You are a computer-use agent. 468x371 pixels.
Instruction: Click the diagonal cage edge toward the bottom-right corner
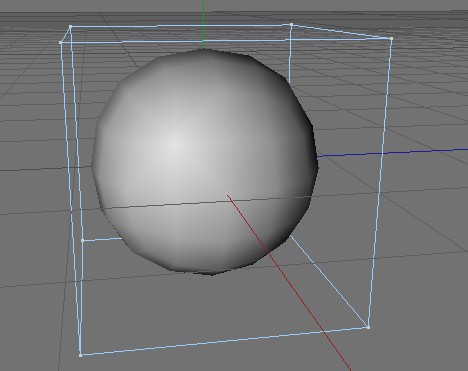tap(329, 282)
